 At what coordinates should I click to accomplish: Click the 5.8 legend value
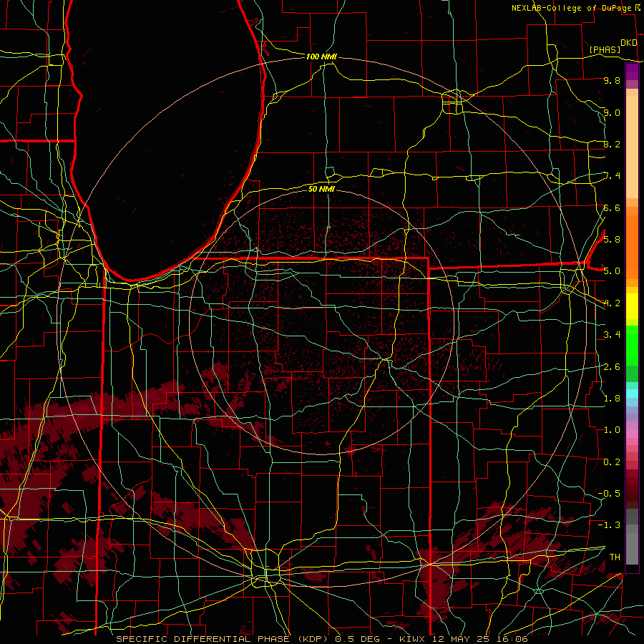point(612,239)
